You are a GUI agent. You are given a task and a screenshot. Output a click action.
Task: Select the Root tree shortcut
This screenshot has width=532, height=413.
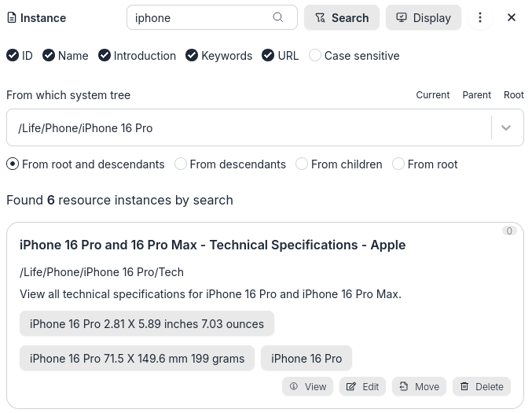pos(514,94)
